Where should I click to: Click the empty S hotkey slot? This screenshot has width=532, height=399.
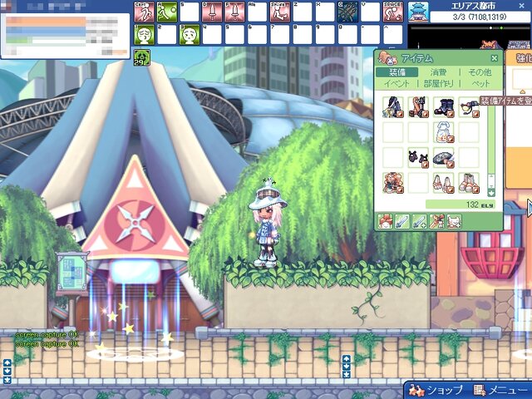tap(190, 12)
